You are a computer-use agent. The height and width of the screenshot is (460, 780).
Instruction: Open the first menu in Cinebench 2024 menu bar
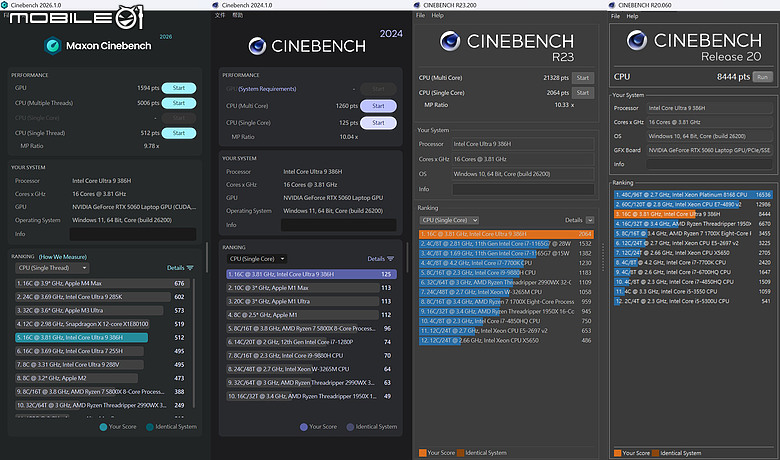pyautogui.click(x=220, y=15)
